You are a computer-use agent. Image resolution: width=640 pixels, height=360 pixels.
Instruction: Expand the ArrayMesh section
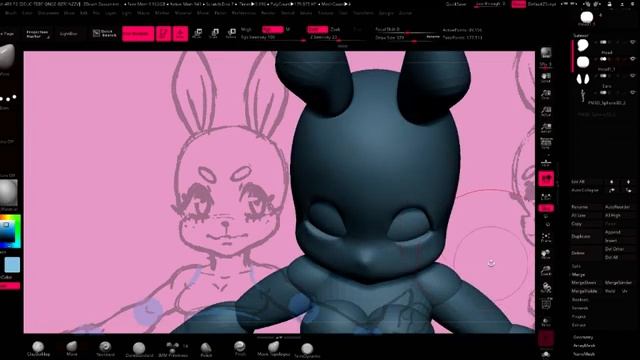pos(584,345)
